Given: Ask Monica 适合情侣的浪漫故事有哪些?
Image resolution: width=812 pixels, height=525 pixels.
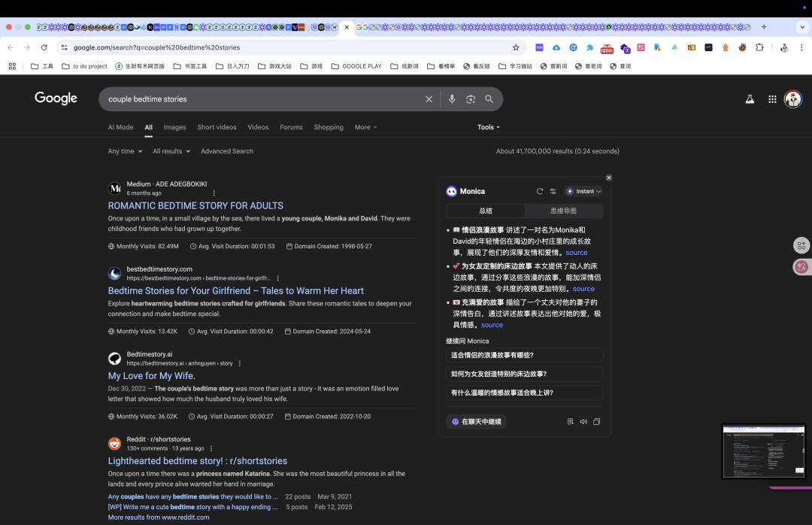Looking at the screenshot, I should tap(524, 355).
